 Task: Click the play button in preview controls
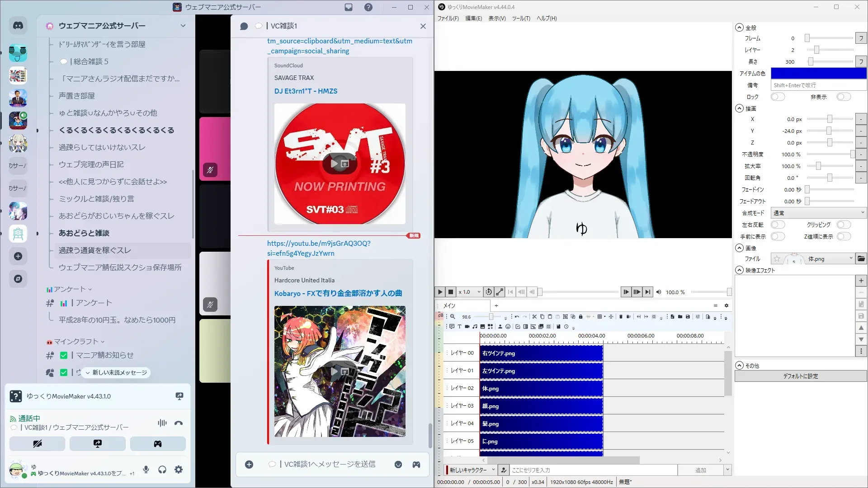pyautogui.click(x=440, y=292)
